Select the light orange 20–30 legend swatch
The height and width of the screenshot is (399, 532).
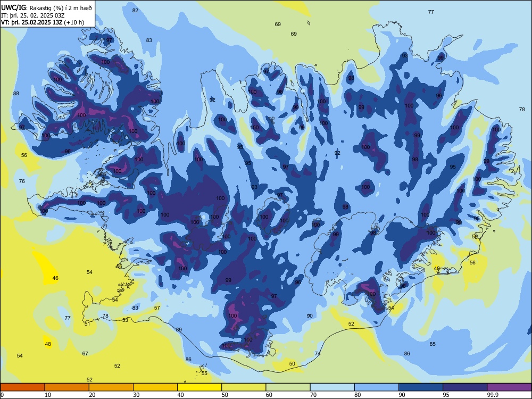click(x=111, y=387)
